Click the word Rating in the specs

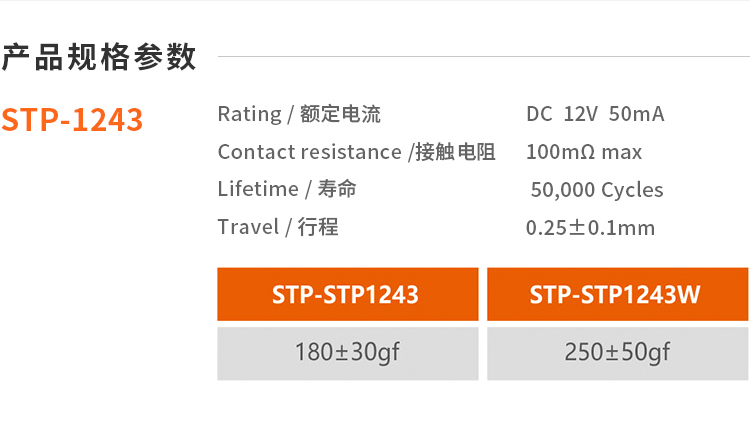coord(249,114)
